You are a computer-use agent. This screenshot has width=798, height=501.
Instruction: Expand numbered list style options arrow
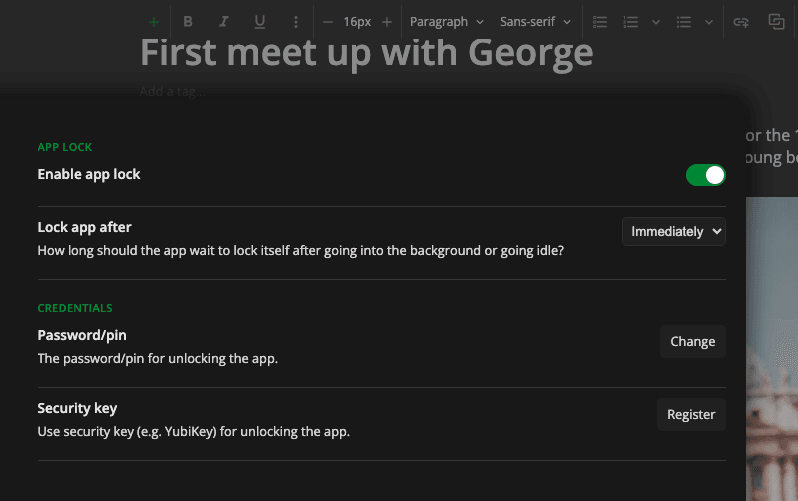(x=656, y=21)
